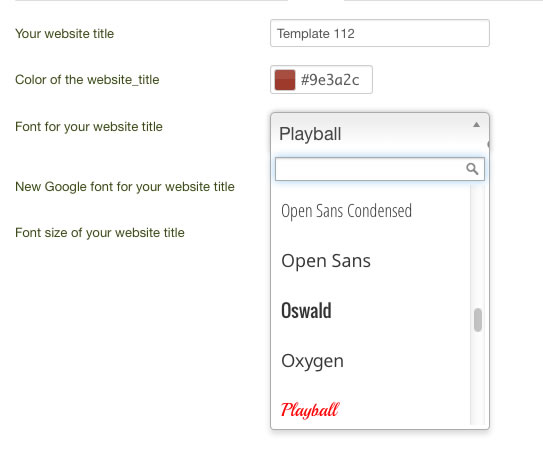Click the website title text field
Screen dimensions: 543x471
click(380, 33)
